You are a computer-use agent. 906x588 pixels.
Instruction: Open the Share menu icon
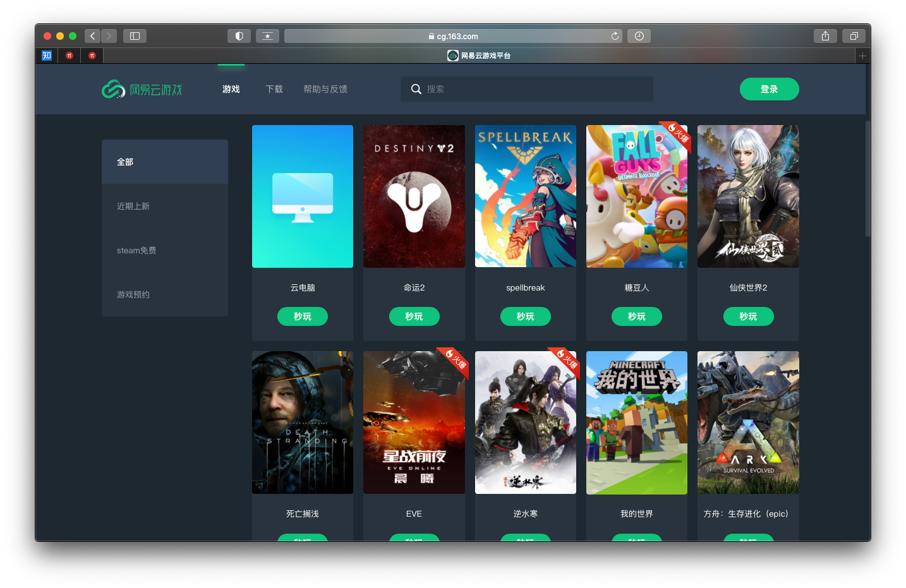click(x=825, y=36)
